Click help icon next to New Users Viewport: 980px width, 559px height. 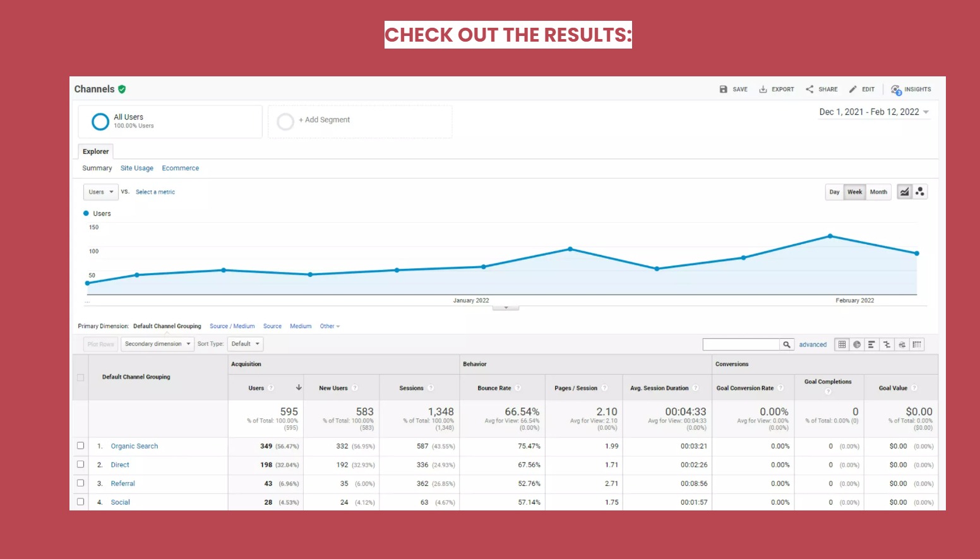click(355, 388)
